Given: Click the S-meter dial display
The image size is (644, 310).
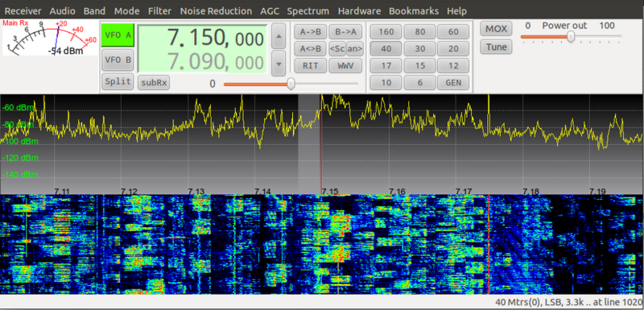Looking at the screenshot, I should [50, 38].
